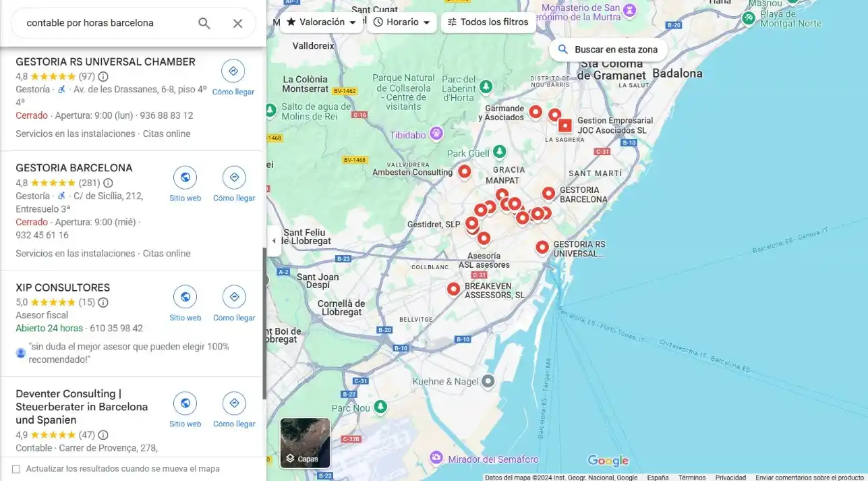The width and height of the screenshot is (868, 481).
Task: Select the Gestidret, SLP map pin
Action: [472, 223]
